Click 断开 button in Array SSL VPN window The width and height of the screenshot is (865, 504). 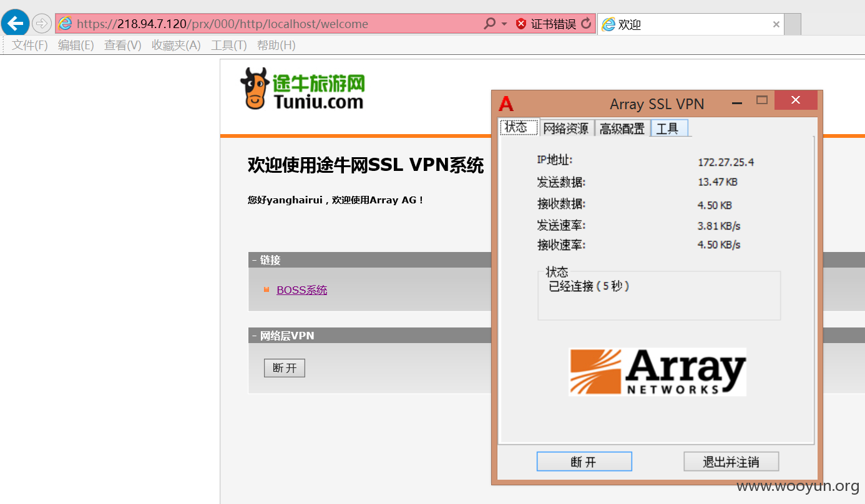(x=584, y=462)
